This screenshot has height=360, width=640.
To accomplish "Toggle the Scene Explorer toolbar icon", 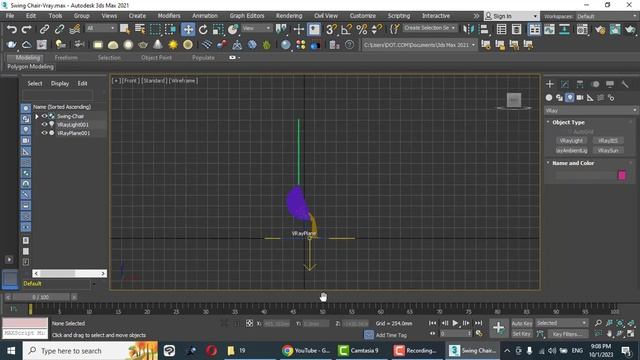I will (501, 29).
